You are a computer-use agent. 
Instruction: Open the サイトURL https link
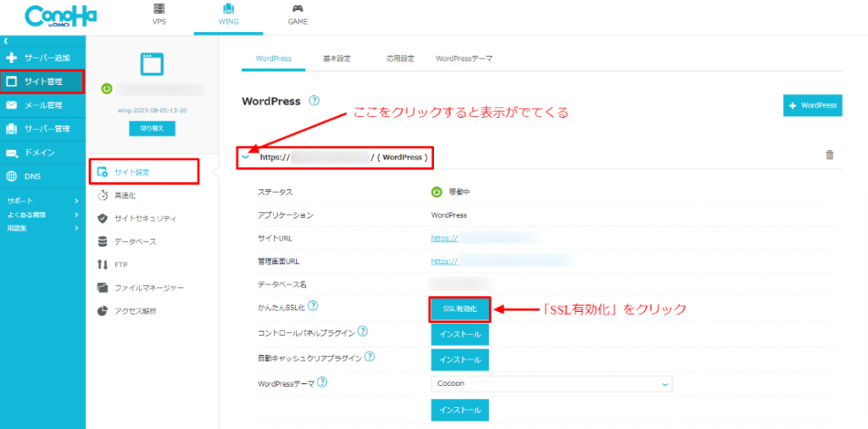tap(444, 238)
